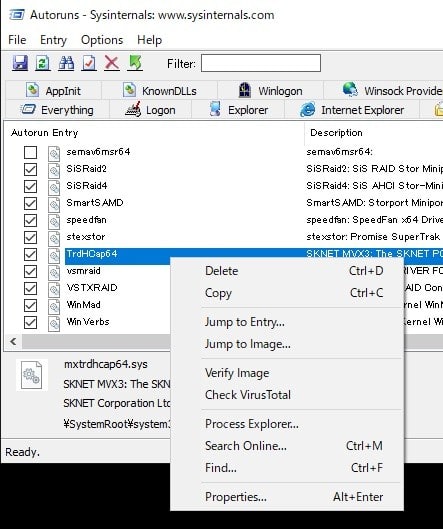Select Jump to Image... in context menu

287,344
